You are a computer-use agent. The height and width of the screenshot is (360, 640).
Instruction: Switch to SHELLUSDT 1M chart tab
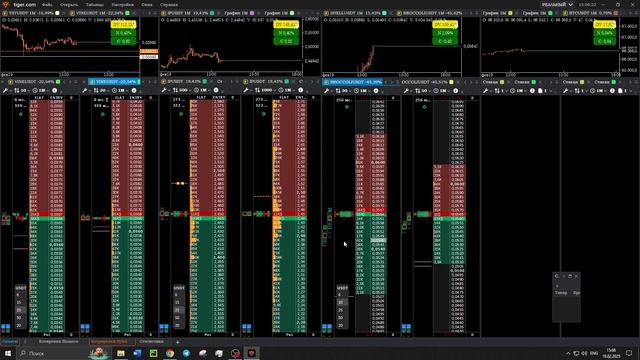355,13
